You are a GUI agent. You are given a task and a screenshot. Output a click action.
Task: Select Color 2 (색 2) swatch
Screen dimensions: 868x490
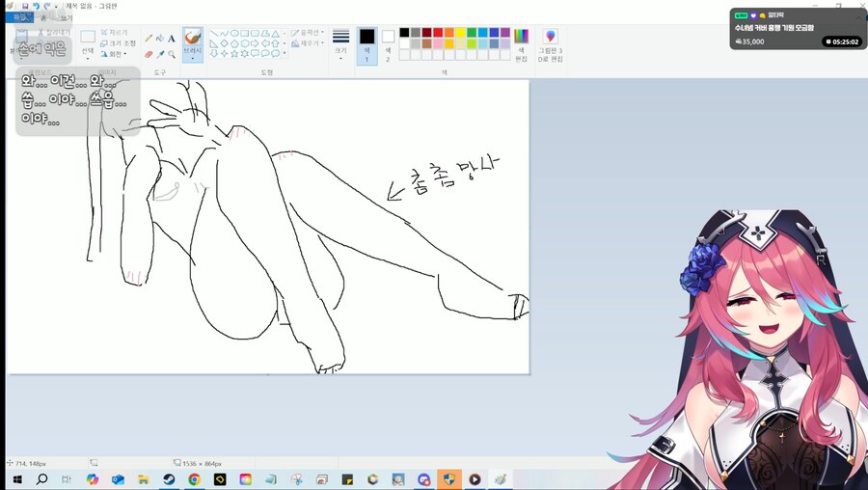[x=388, y=45]
